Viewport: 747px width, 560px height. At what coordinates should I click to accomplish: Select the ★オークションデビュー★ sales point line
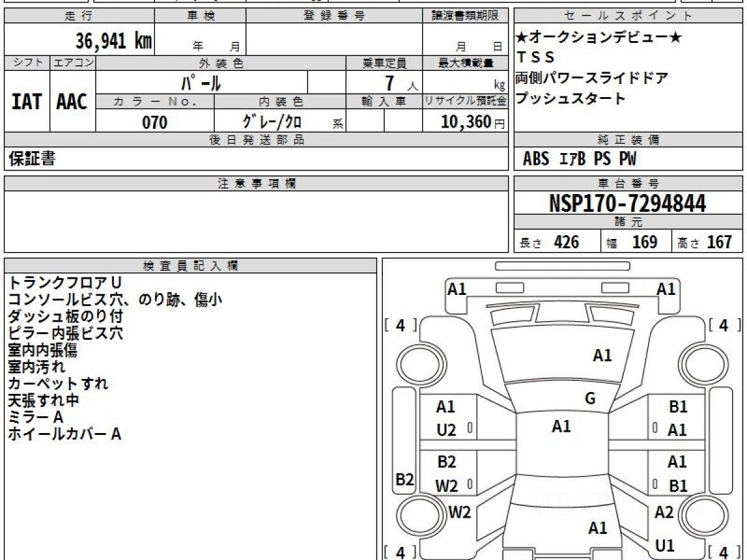point(599,38)
